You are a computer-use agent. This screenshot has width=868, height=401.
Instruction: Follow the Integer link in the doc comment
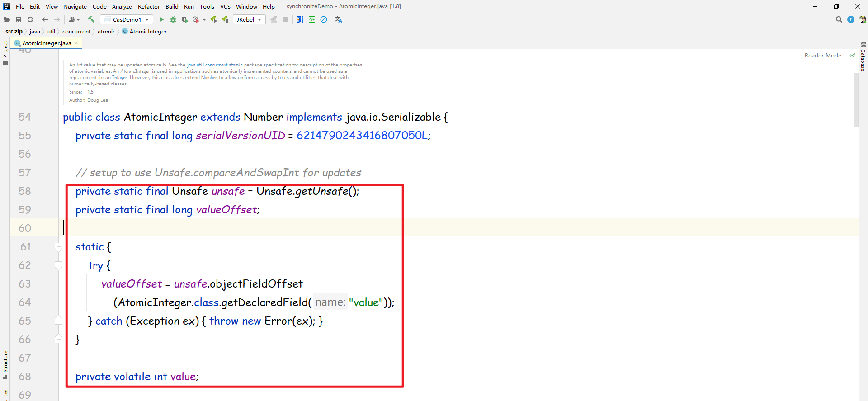120,78
